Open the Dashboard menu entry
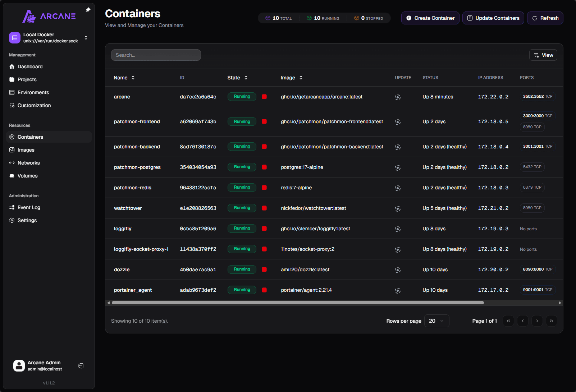The height and width of the screenshot is (392, 576). point(30,66)
